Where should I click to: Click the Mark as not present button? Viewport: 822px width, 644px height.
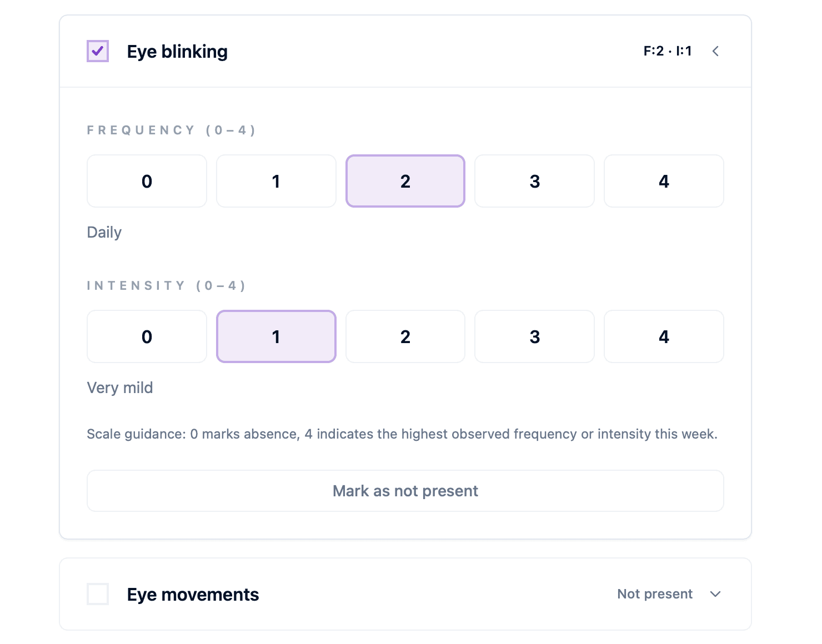405,491
